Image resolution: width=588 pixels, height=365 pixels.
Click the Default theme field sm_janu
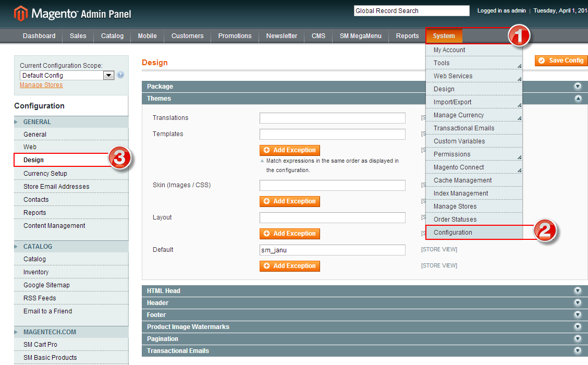click(332, 250)
